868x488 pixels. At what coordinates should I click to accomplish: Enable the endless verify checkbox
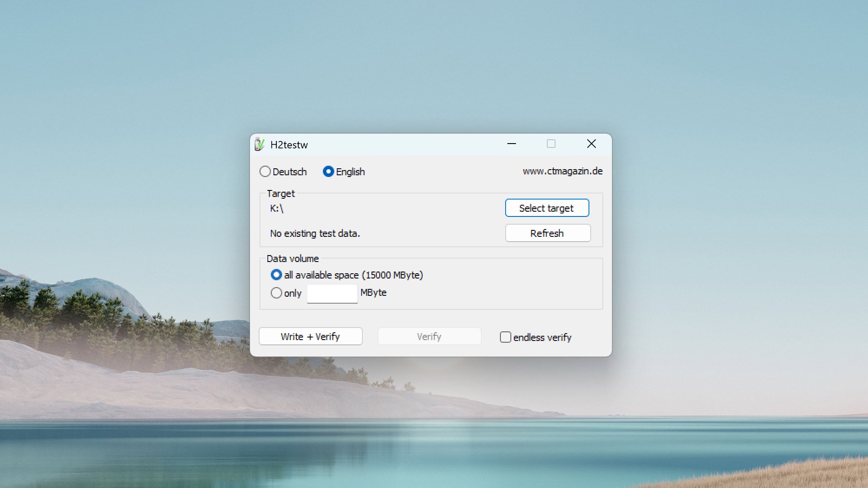(506, 337)
